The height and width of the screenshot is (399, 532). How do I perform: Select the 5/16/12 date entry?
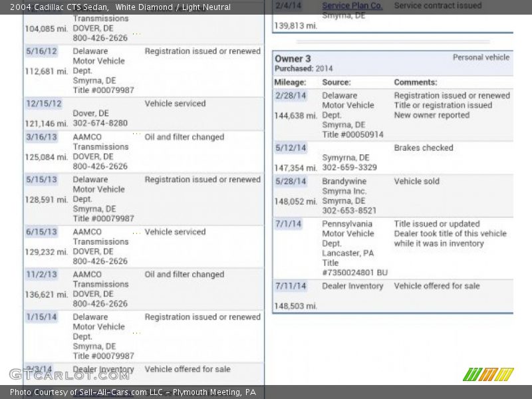pyautogui.click(x=41, y=51)
